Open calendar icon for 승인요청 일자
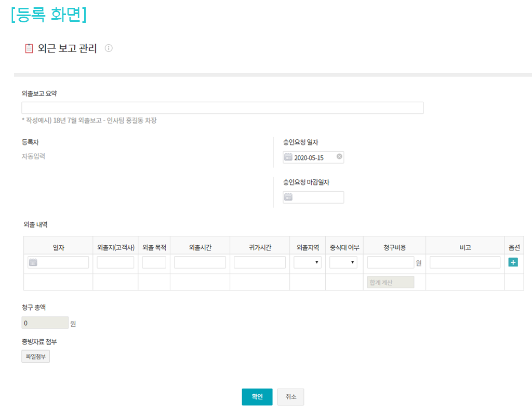This screenshot has height=413, width=532. point(288,157)
